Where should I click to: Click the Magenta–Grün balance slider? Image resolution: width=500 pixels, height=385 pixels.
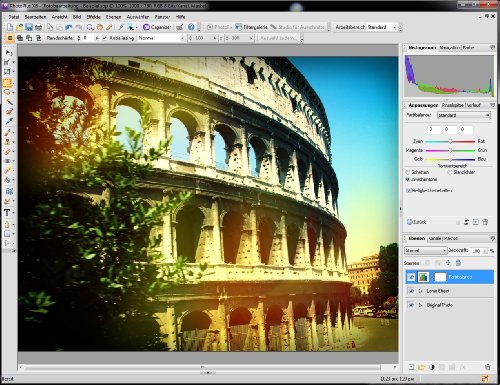point(450,150)
